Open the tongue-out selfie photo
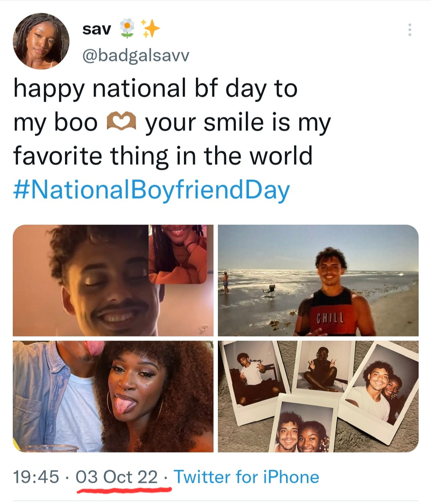Screen dimensions: 431x504 click(113, 396)
